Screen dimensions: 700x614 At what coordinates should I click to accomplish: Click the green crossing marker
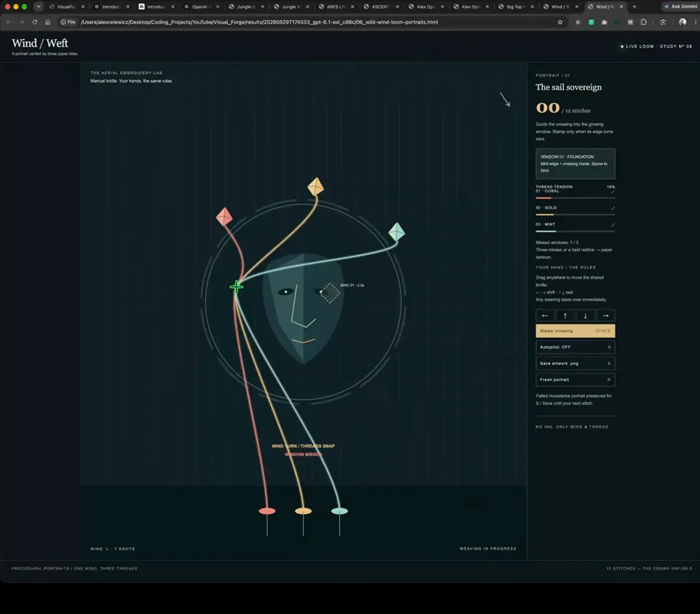tap(236, 287)
